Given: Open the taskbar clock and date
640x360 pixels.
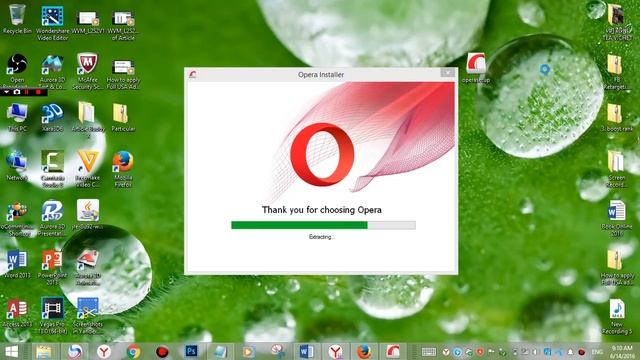Looking at the screenshot, I should (622, 351).
